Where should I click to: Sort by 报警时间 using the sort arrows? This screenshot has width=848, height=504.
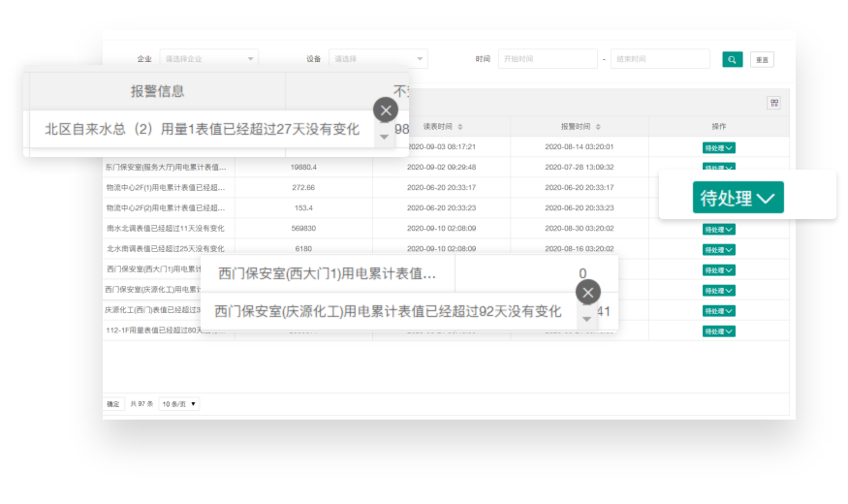click(598, 127)
